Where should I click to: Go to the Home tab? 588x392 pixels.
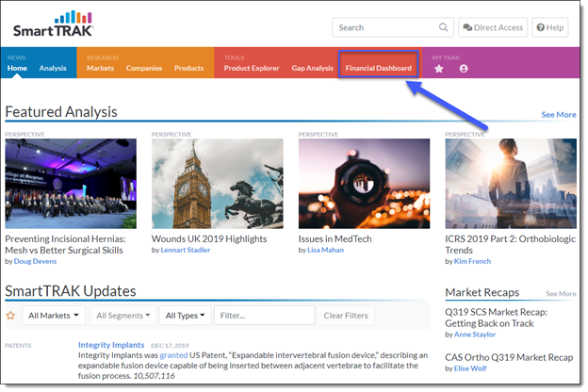point(17,68)
